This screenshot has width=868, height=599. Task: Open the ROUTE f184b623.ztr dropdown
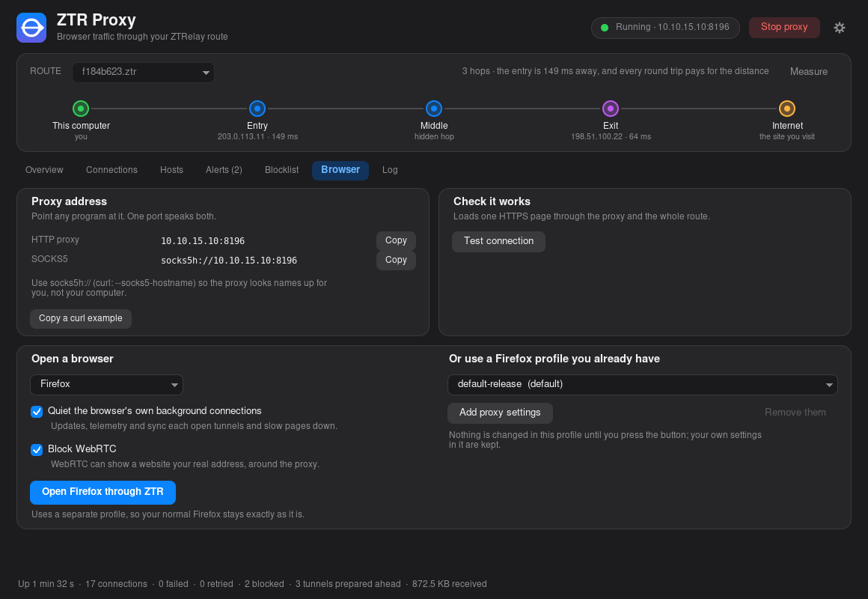(x=144, y=72)
